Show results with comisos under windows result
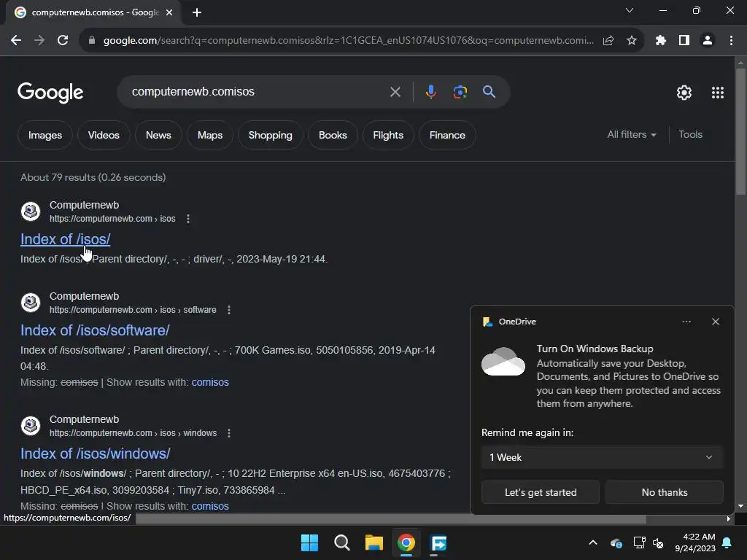The height and width of the screenshot is (560, 747). coord(210,506)
